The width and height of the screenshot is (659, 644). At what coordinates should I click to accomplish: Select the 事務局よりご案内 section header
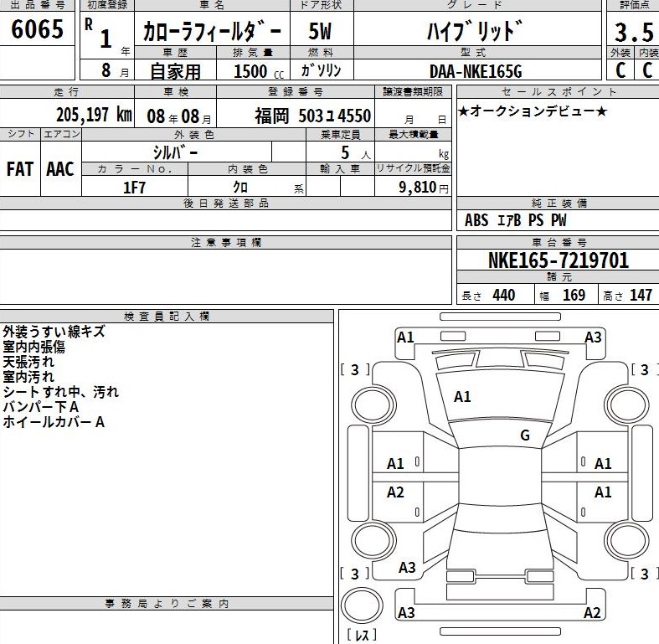click(x=167, y=604)
